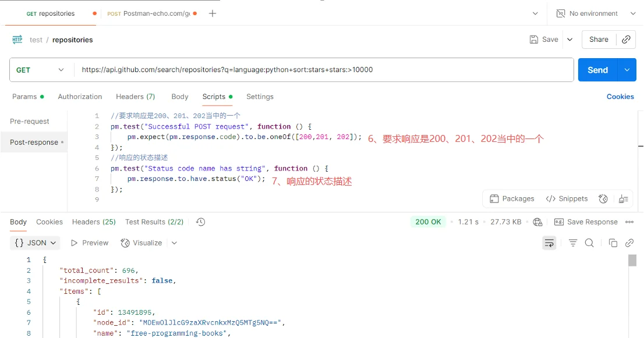
Task: Click the "total_count": 696 line
Action: [x=99, y=271]
